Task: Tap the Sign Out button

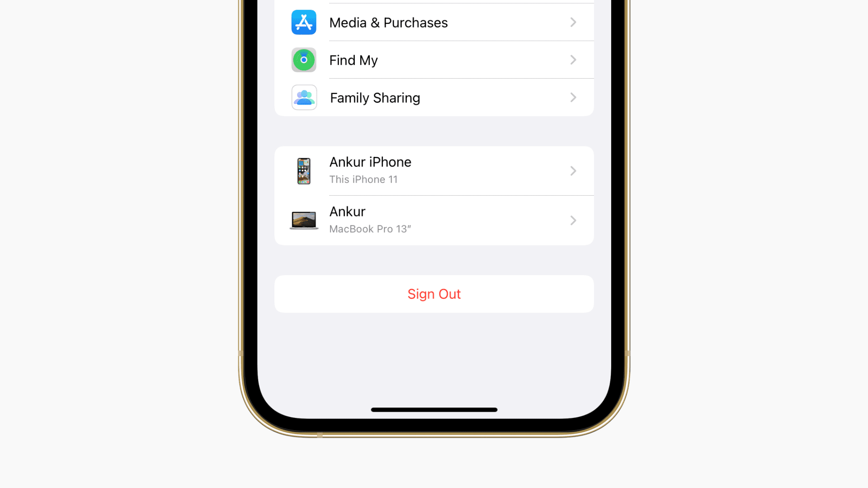Action: 434,294
